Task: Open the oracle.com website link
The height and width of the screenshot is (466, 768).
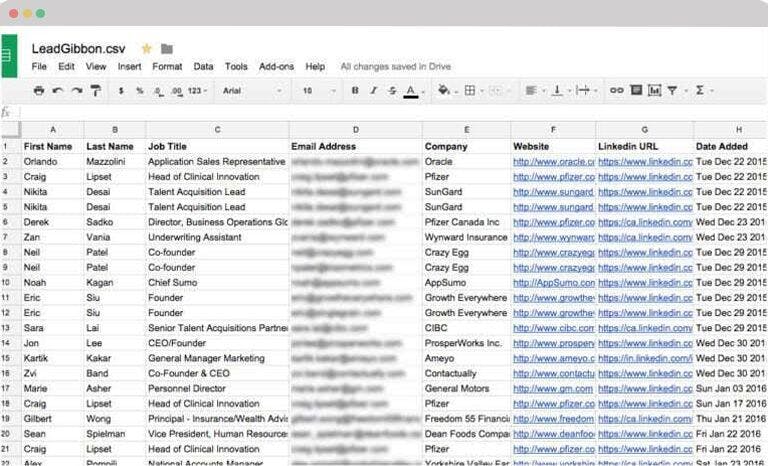Action: 553,162
